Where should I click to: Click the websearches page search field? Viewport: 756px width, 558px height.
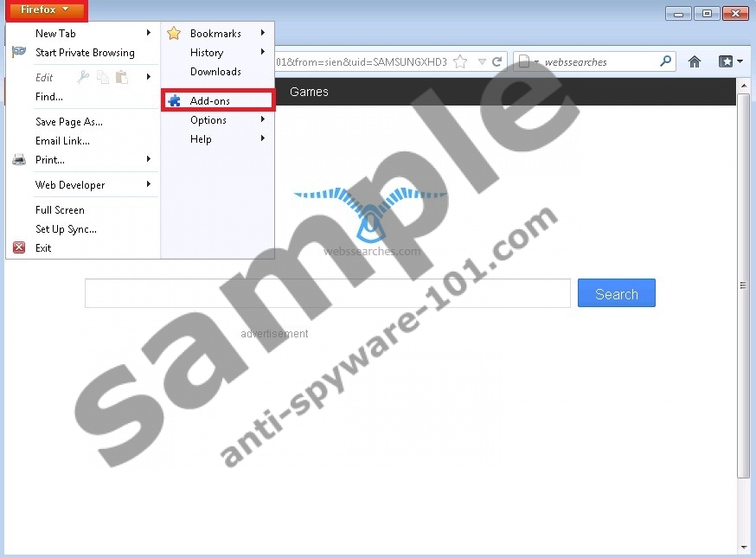327,293
